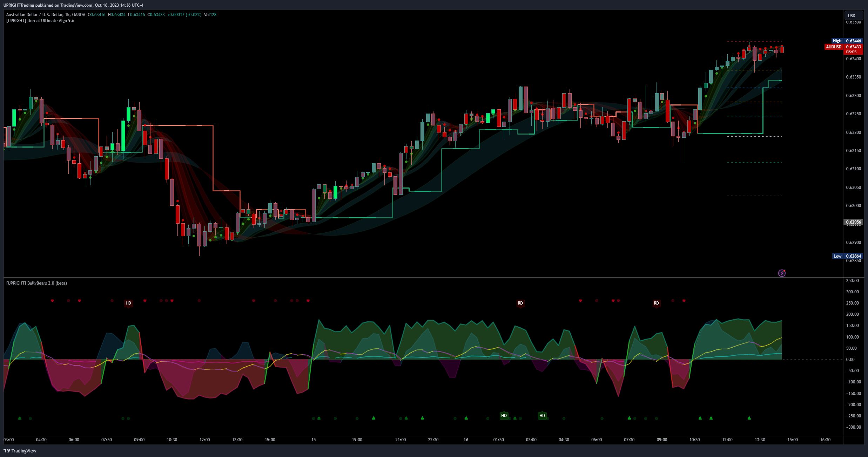Select the BullvBears 2.0 (beta) indicator title

36,283
